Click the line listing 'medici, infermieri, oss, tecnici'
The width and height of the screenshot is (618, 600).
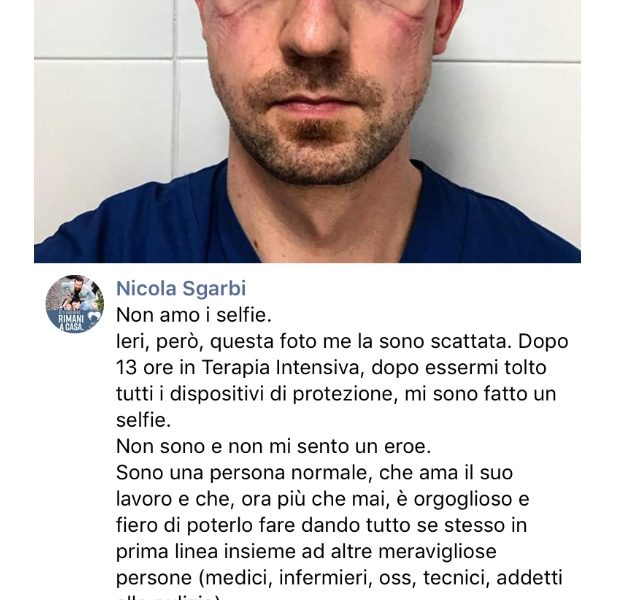[x=339, y=578]
